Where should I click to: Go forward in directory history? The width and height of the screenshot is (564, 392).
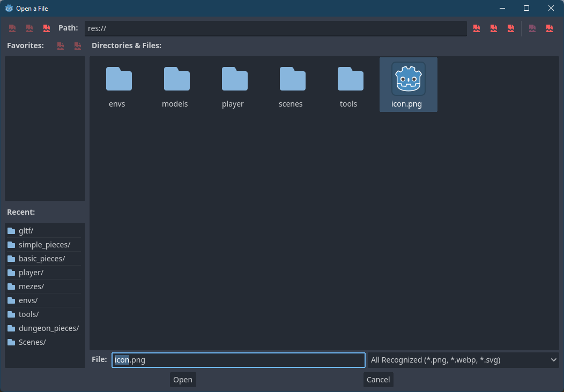coord(29,28)
